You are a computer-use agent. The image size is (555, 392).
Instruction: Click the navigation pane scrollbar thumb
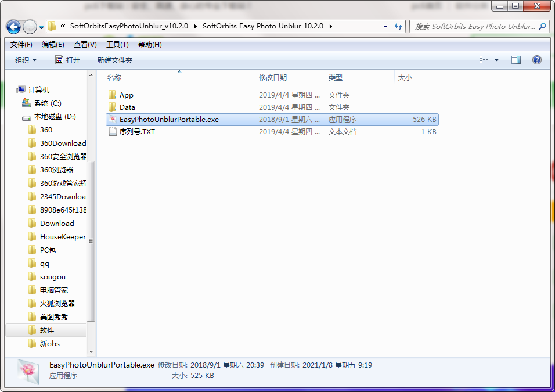(91, 241)
